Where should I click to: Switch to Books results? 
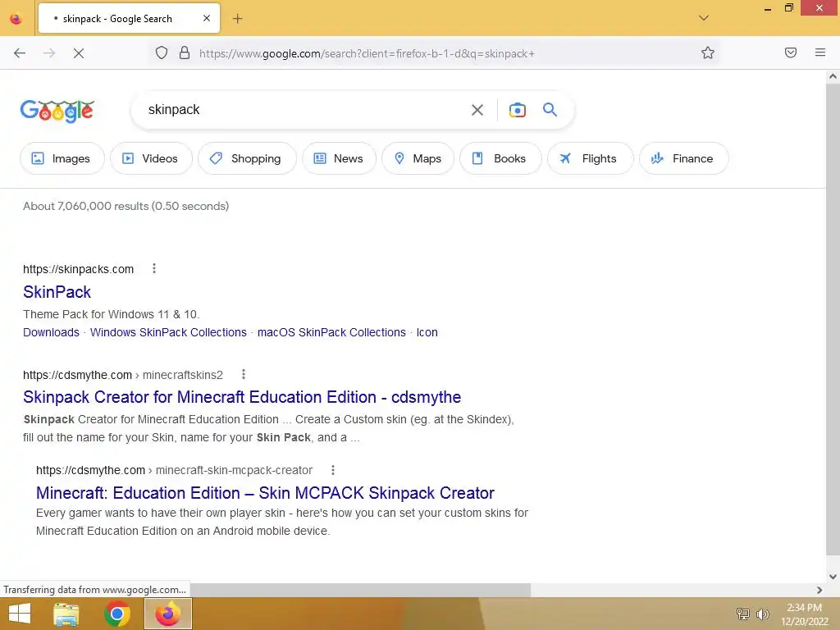tap(500, 158)
